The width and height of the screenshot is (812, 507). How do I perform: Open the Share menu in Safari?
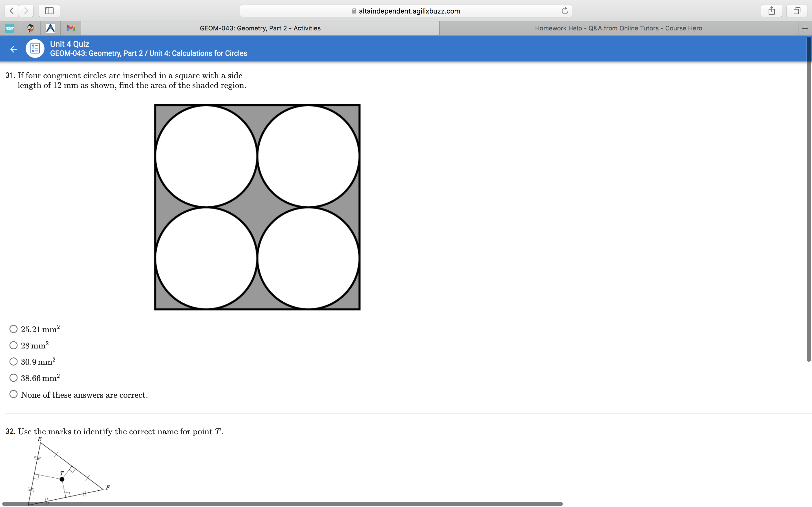[771, 10]
